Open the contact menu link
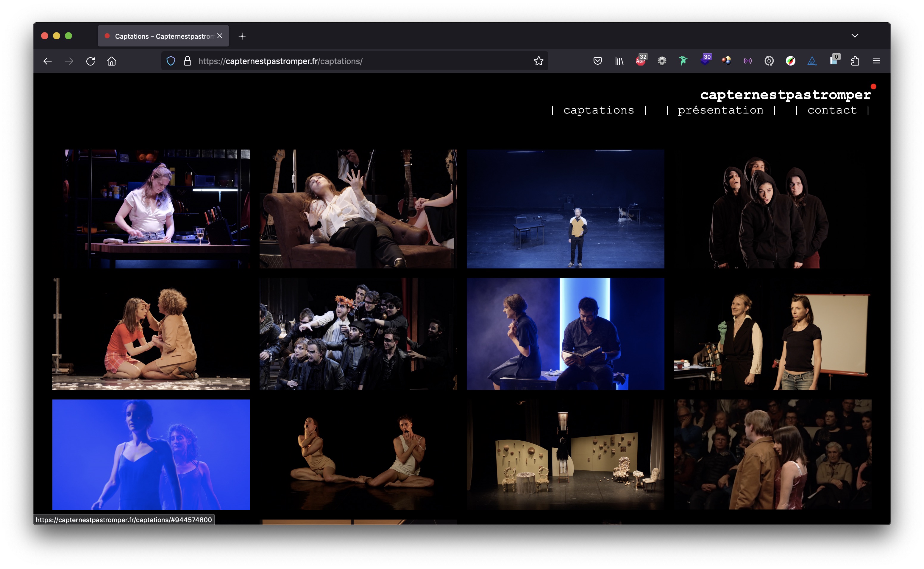This screenshot has width=924, height=569. pos(832,110)
